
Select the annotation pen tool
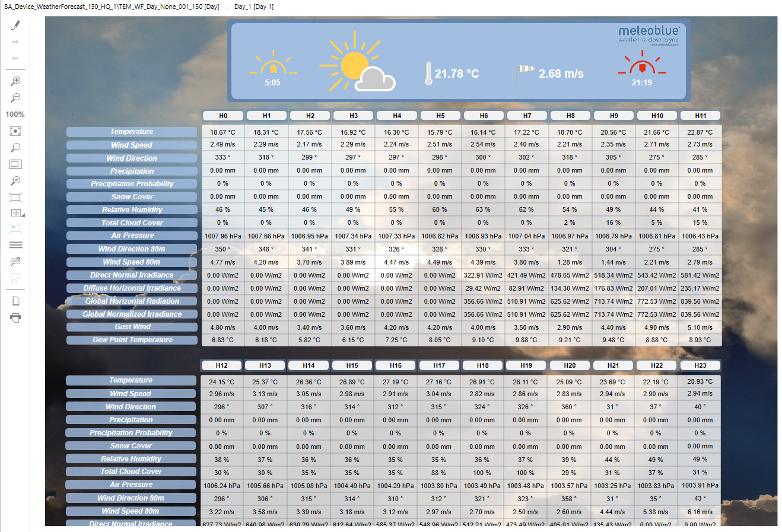(15, 25)
